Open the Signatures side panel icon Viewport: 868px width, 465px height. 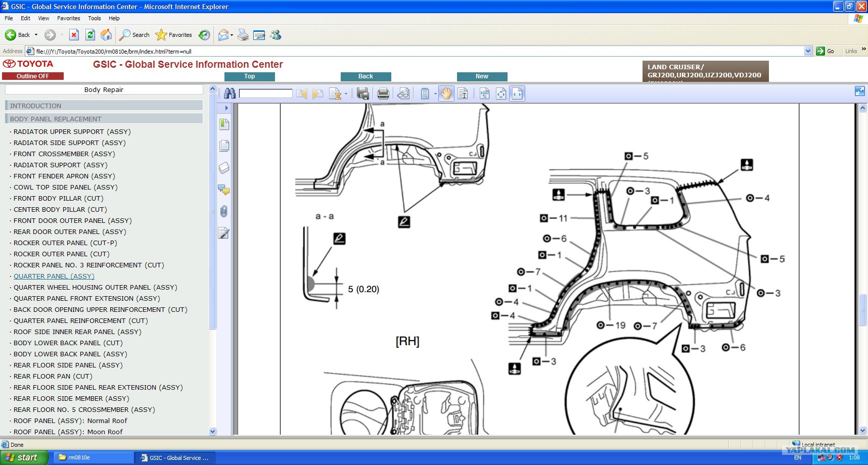[x=224, y=233]
